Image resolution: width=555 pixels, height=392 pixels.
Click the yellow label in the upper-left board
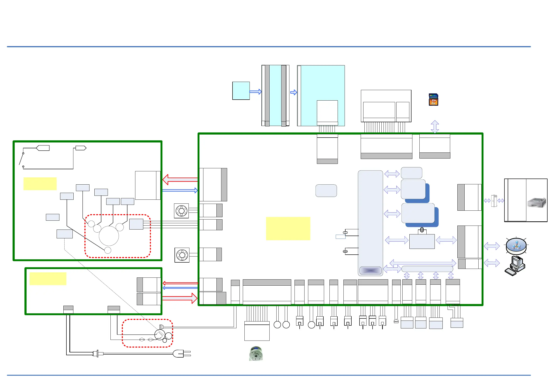point(40,184)
